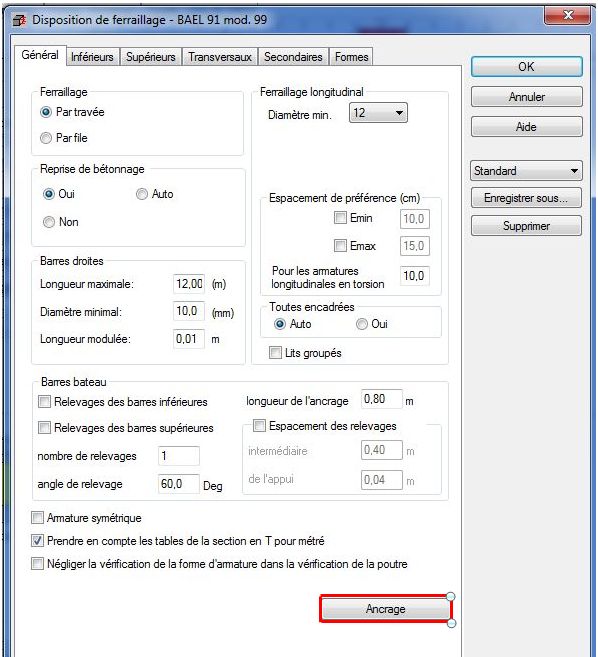Set Reprise de bétonnage to Auto
The height and width of the screenshot is (657, 598).
(x=142, y=194)
